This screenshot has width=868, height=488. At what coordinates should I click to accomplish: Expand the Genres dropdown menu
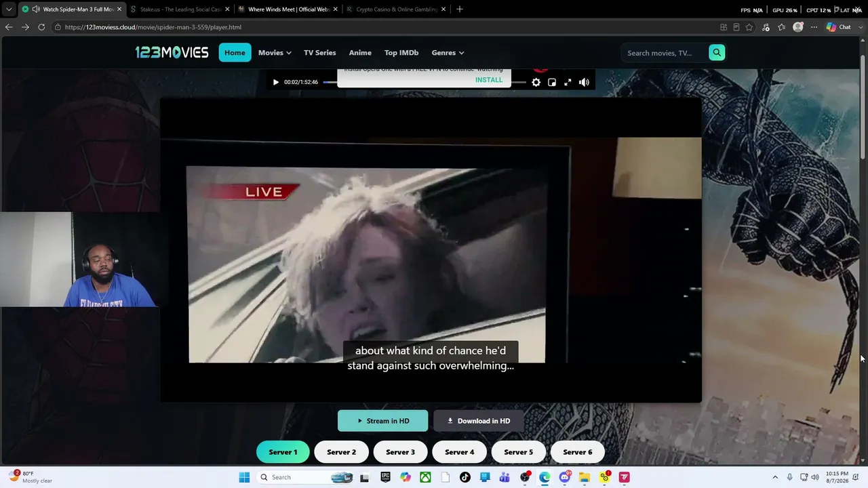point(448,53)
